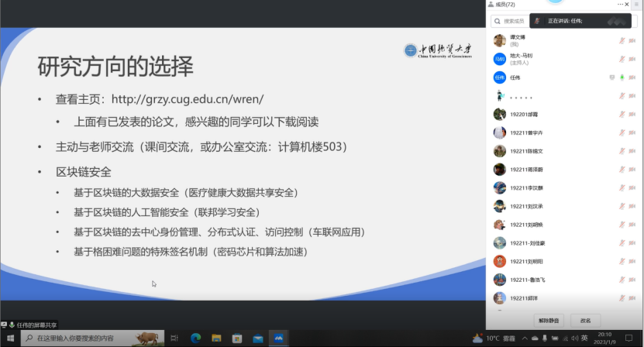
Task: Open File Explorer from the taskbar
Action: click(x=216, y=338)
